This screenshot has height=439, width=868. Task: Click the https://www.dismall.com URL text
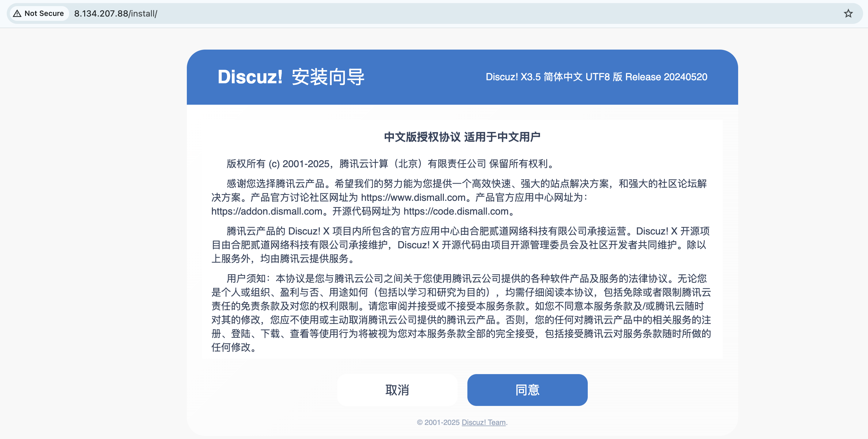click(x=413, y=197)
